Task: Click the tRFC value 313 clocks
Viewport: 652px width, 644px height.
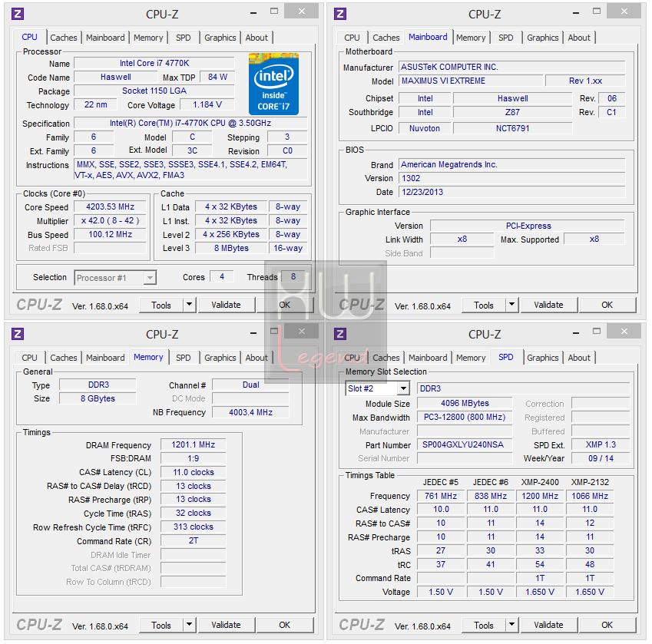Action: coord(194,527)
